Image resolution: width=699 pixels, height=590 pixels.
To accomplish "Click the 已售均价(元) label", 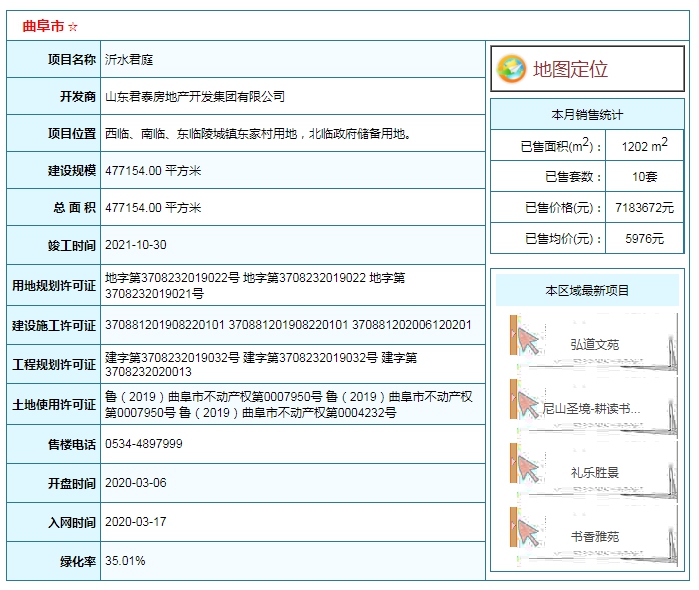I will coord(563,239).
